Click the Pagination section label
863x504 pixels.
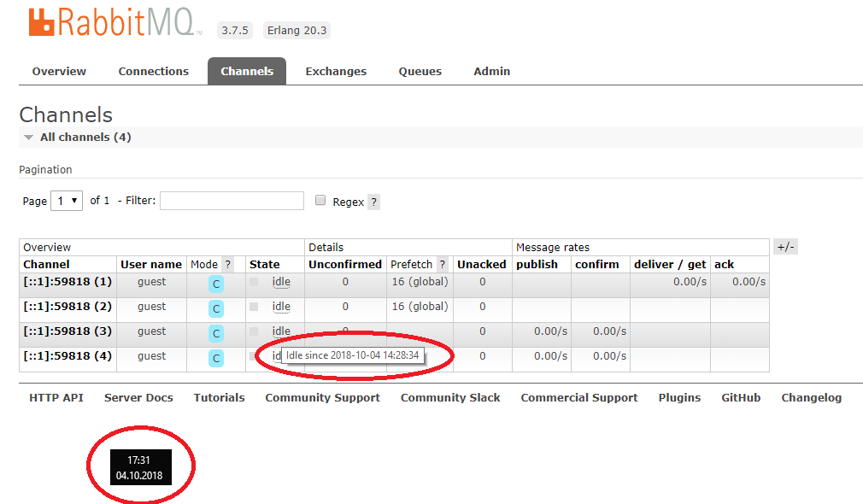pyautogui.click(x=45, y=169)
